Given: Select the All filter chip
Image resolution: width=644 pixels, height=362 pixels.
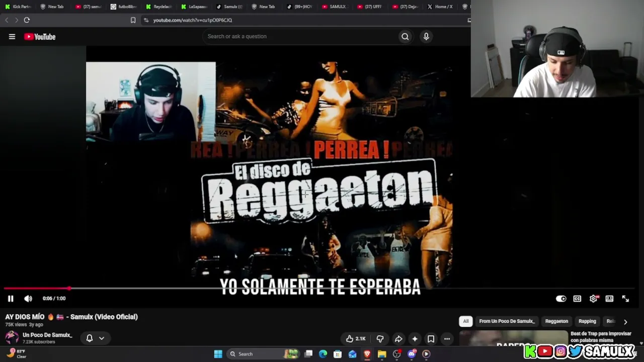Looking at the screenshot, I should (466, 321).
